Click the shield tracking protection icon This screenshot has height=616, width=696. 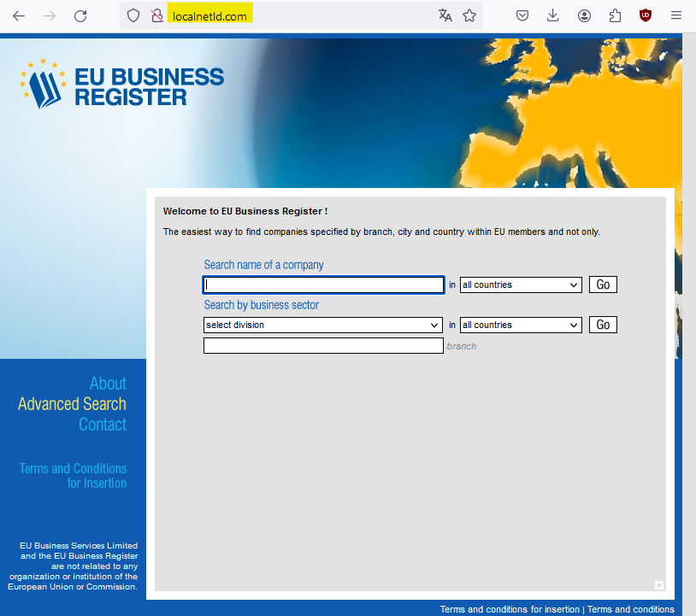point(133,15)
